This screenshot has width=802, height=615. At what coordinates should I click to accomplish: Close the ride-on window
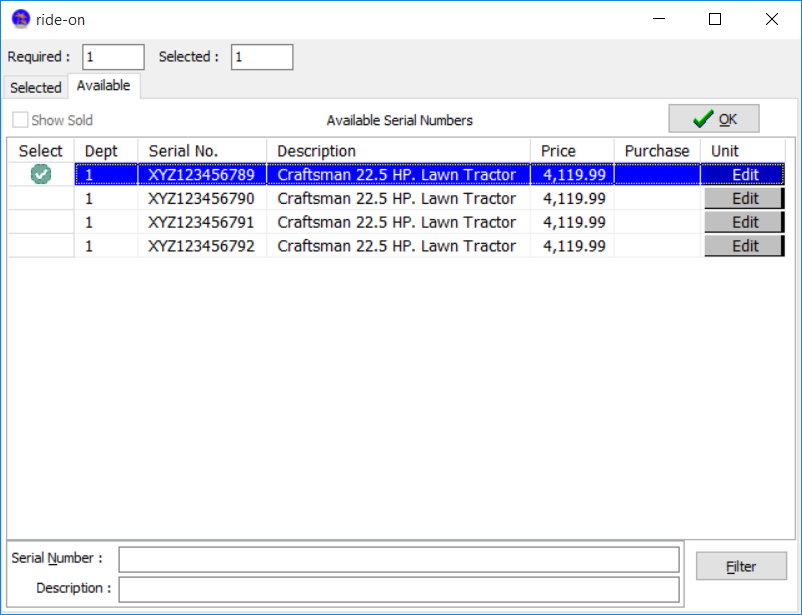(x=772, y=19)
